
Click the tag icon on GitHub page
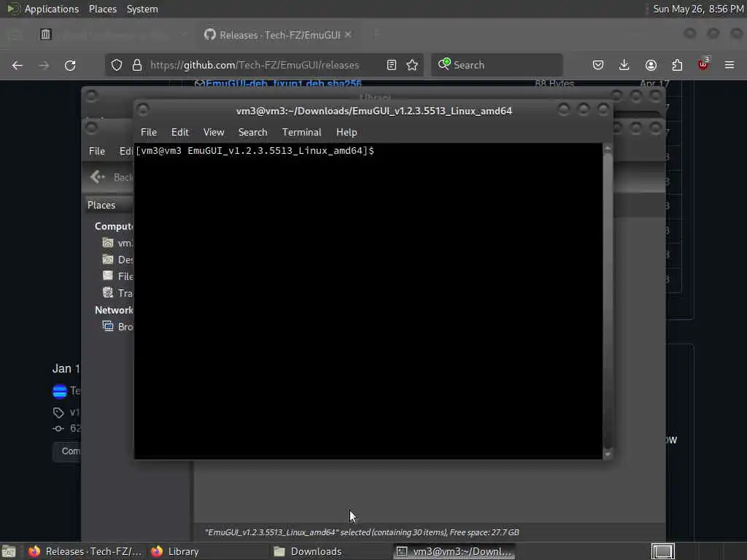point(58,413)
